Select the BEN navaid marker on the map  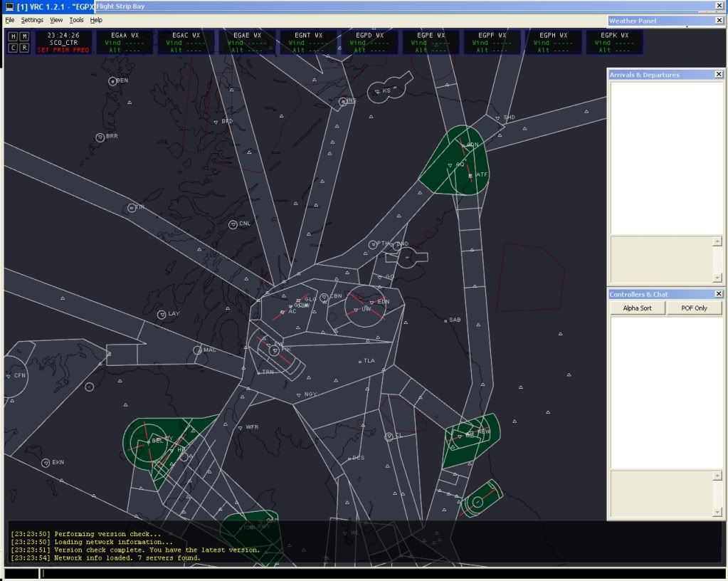(112, 81)
